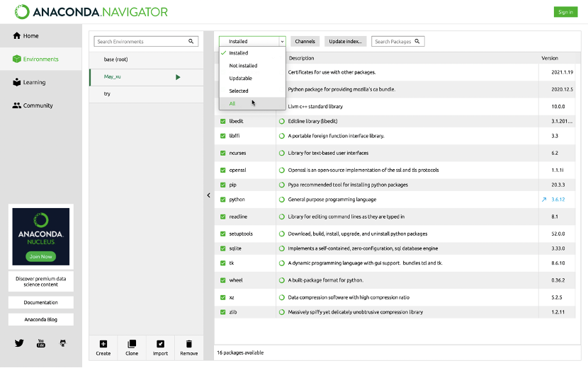Toggle the python package checkbox
This screenshot has height=368, width=588.
coord(222,200)
